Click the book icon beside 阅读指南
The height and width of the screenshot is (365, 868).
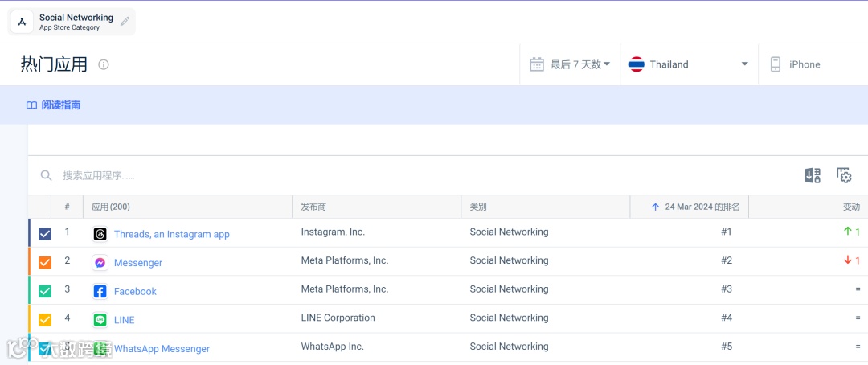coord(31,105)
